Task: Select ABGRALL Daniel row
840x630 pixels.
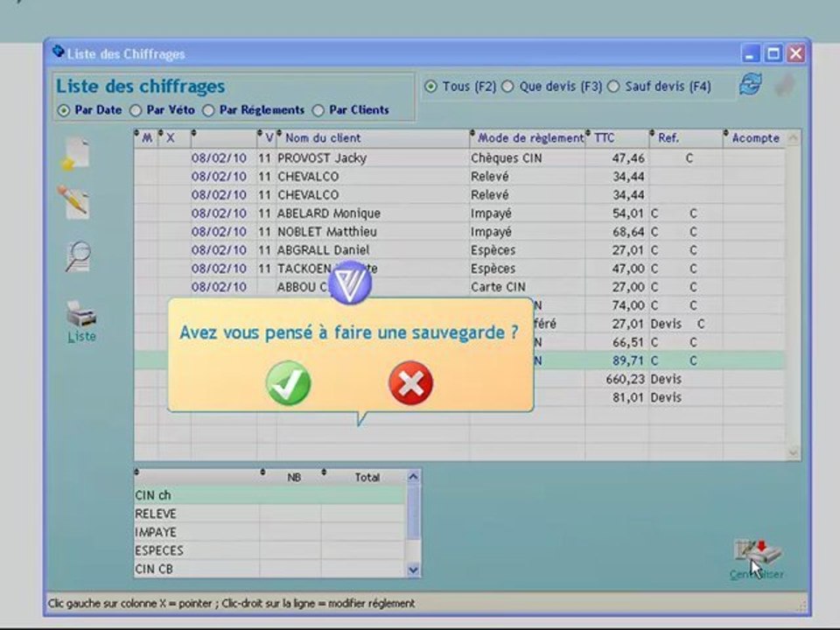Action: pos(459,249)
